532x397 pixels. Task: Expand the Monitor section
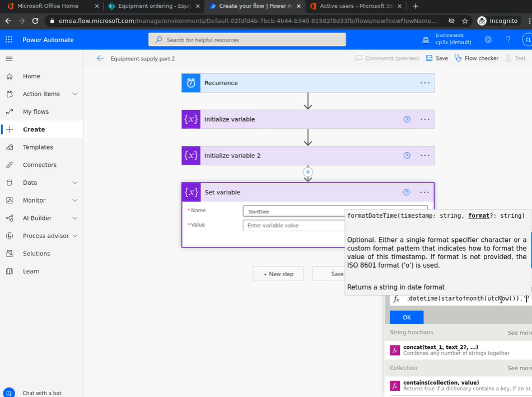pyautogui.click(x=75, y=200)
